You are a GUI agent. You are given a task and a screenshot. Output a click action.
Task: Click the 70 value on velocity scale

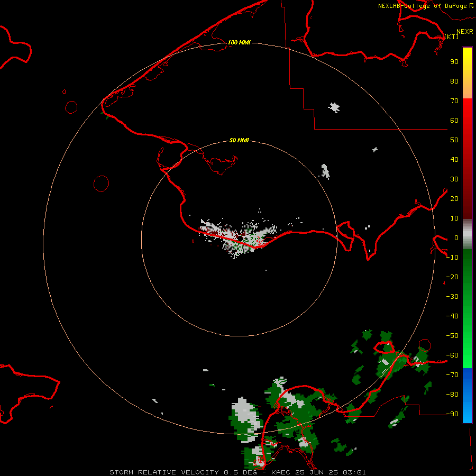[454, 101]
